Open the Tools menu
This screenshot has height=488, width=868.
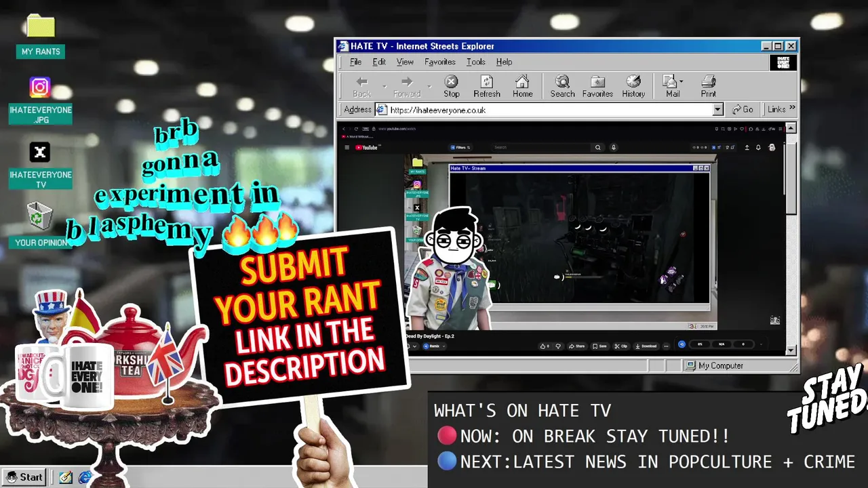[x=475, y=62]
